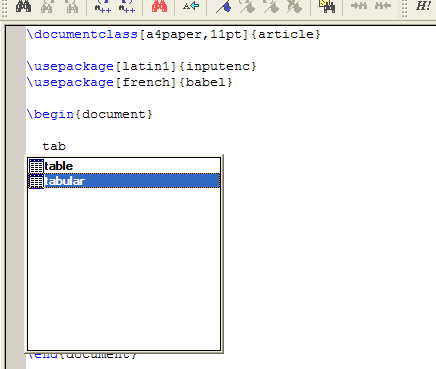Toggle bookmark with the blue flag icon
This screenshot has height=369, width=436.
[x=224, y=7]
